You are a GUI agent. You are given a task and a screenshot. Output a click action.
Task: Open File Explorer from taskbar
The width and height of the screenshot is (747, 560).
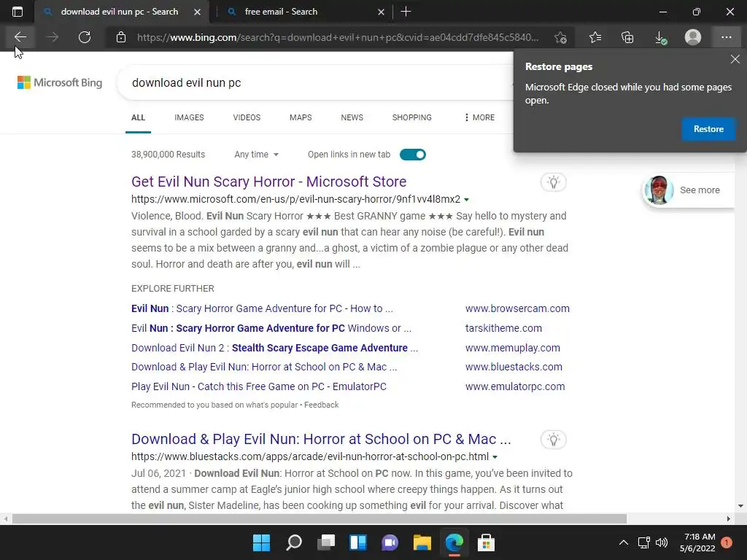(x=422, y=542)
